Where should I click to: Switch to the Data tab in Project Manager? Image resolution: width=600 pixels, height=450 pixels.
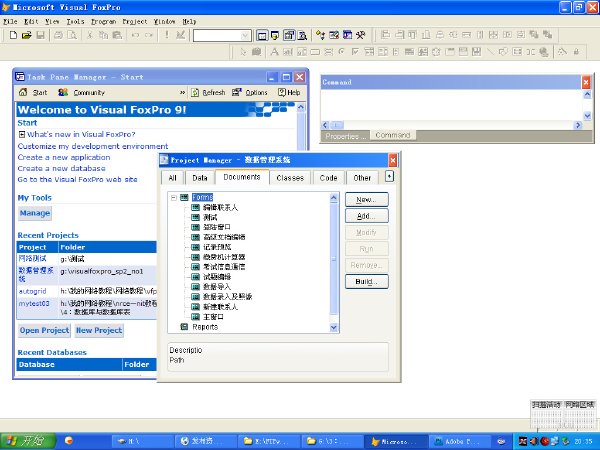[200, 178]
